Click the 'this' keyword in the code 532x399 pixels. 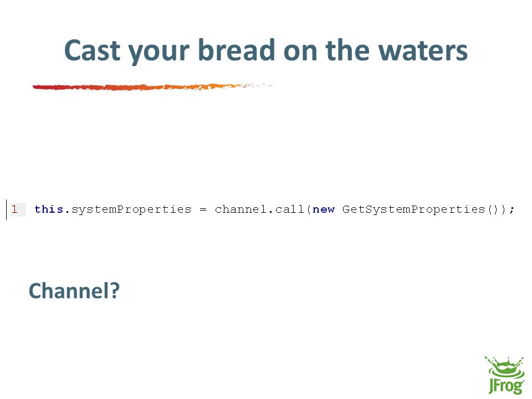point(49,209)
